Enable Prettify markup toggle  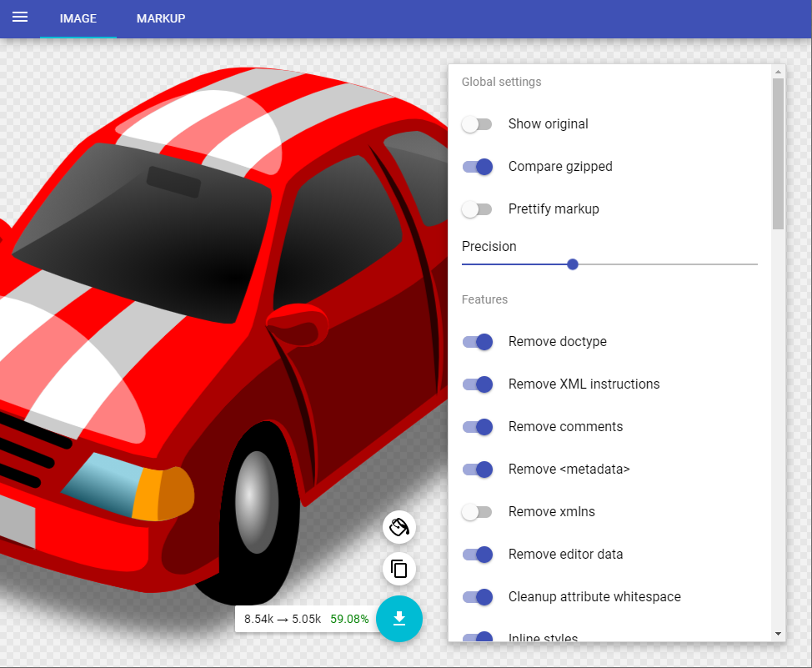click(x=477, y=209)
